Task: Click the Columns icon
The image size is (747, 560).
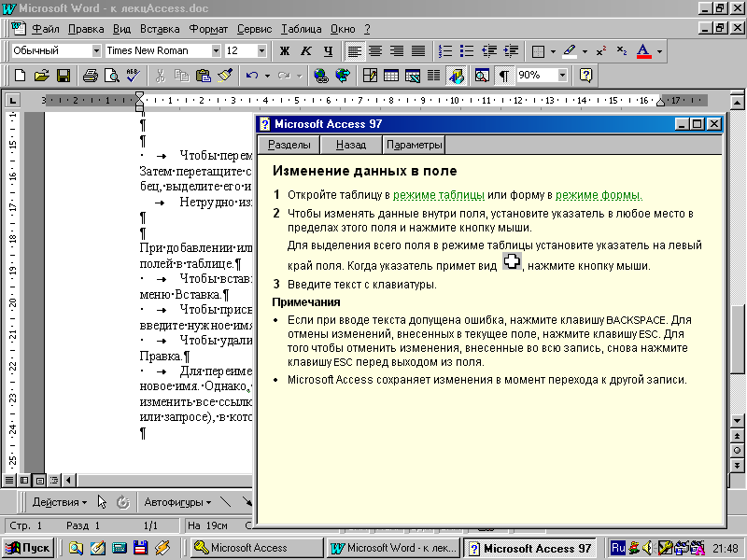Action: click(433, 76)
